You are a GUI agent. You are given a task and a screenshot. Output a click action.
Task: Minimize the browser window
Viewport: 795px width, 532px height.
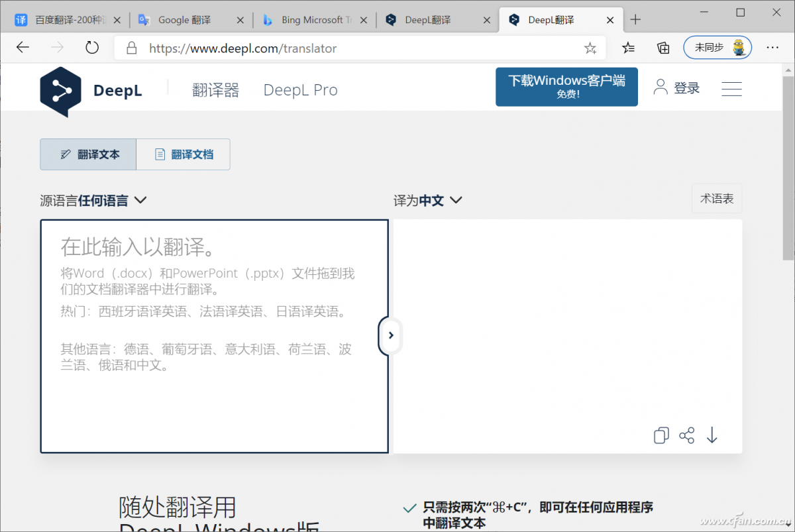(704, 13)
